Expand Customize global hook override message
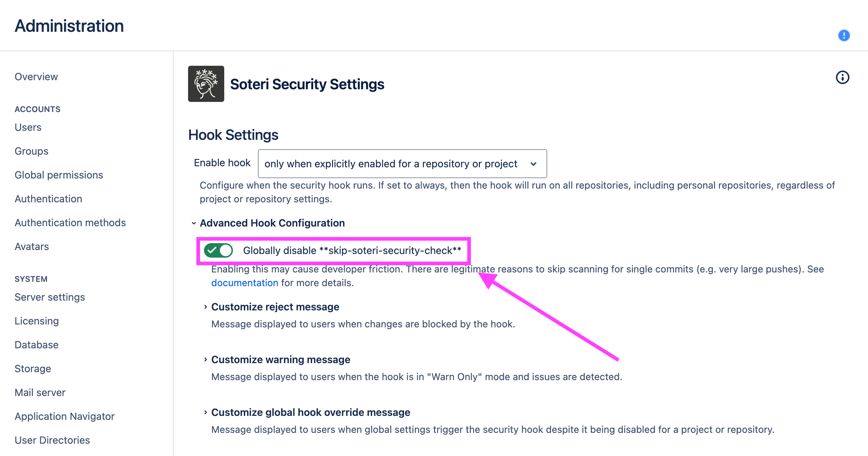This screenshot has width=868, height=456. pyautogui.click(x=310, y=412)
